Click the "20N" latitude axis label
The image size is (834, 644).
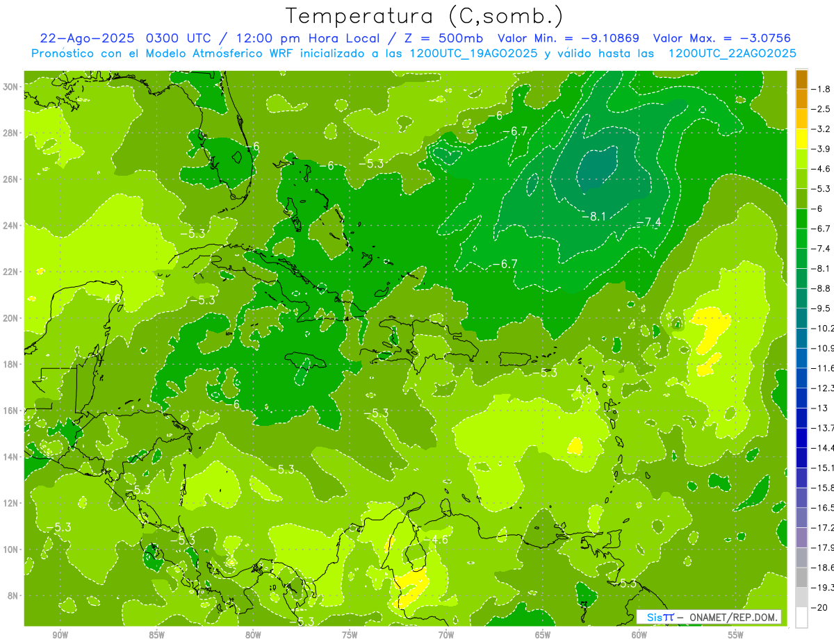[11, 317]
